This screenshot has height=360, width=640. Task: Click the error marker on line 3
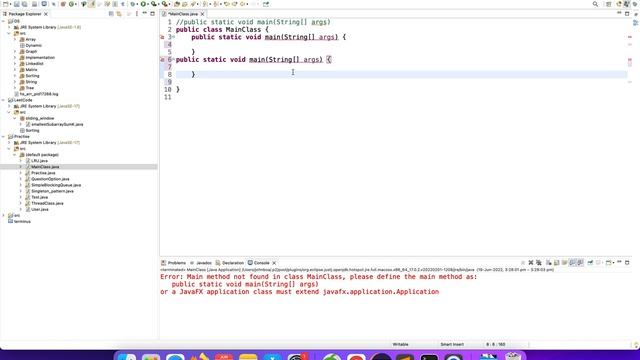[x=162, y=37]
